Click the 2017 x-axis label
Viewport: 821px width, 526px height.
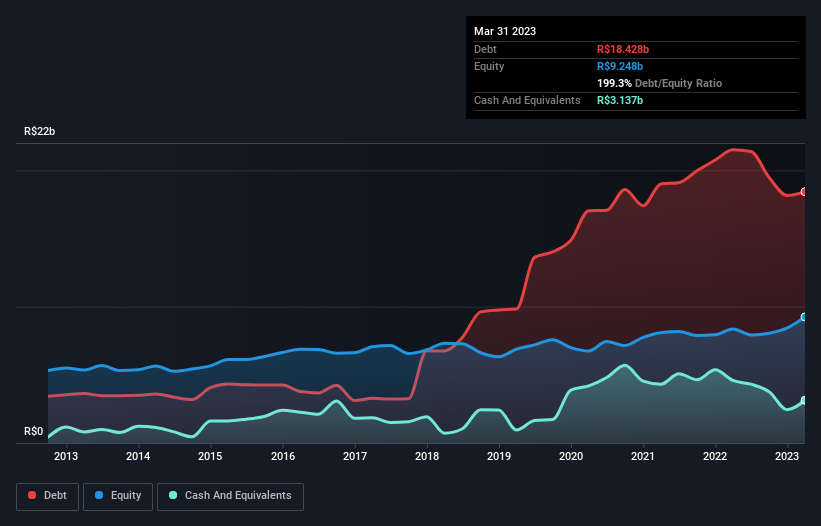355,456
